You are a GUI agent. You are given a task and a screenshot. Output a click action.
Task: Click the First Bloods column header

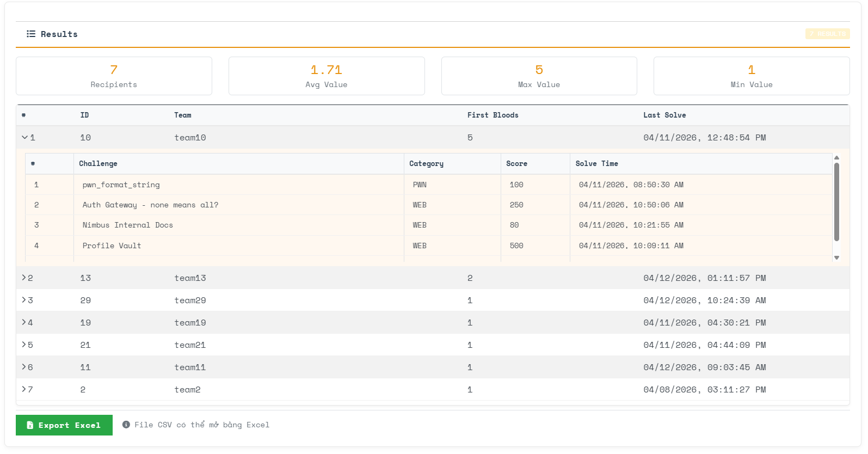click(x=493, y=115)
